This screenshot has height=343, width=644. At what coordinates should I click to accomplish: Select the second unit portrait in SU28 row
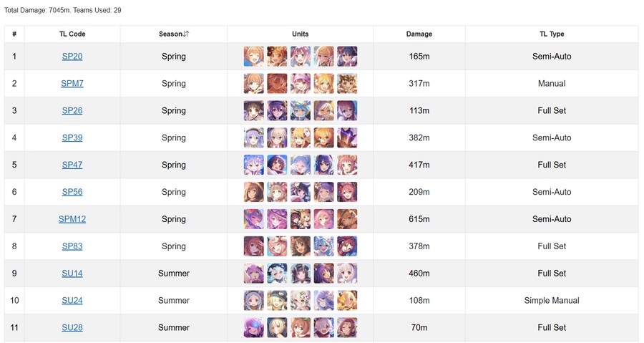click(278, 328)
